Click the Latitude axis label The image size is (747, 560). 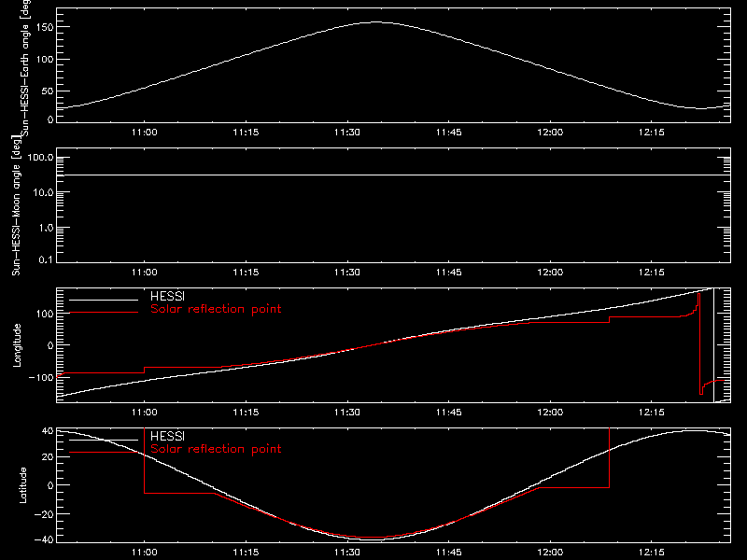pyautogui.click(x=22, y=485)
